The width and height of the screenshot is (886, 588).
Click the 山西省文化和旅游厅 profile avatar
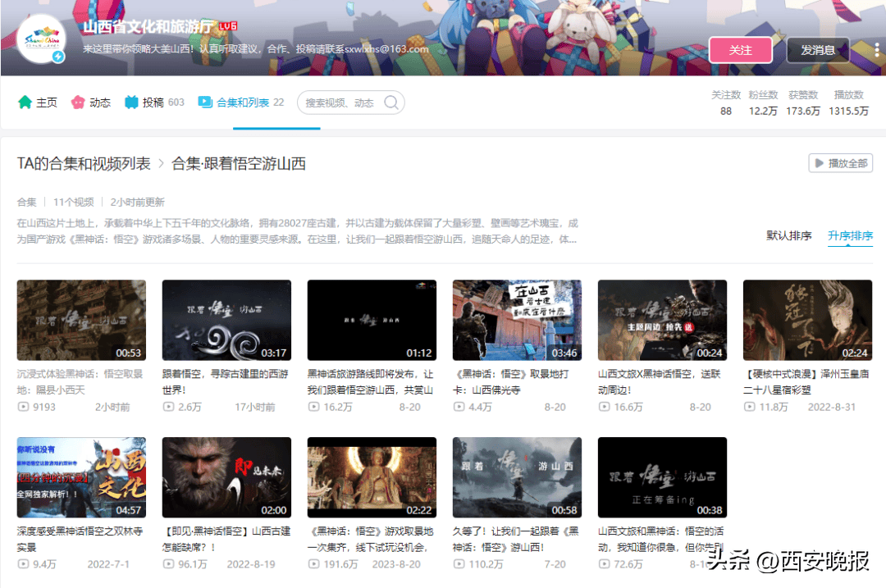(42, 39)
